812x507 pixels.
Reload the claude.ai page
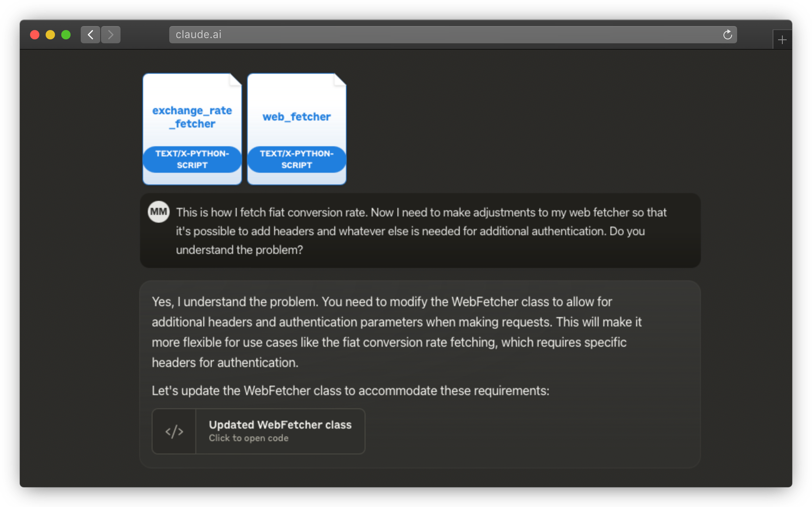pyautogui.click(x=727, y=35)
